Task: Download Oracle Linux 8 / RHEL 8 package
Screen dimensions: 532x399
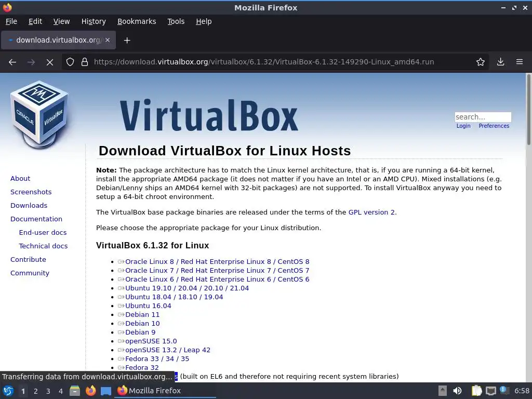Action: [x=217, y=262]
